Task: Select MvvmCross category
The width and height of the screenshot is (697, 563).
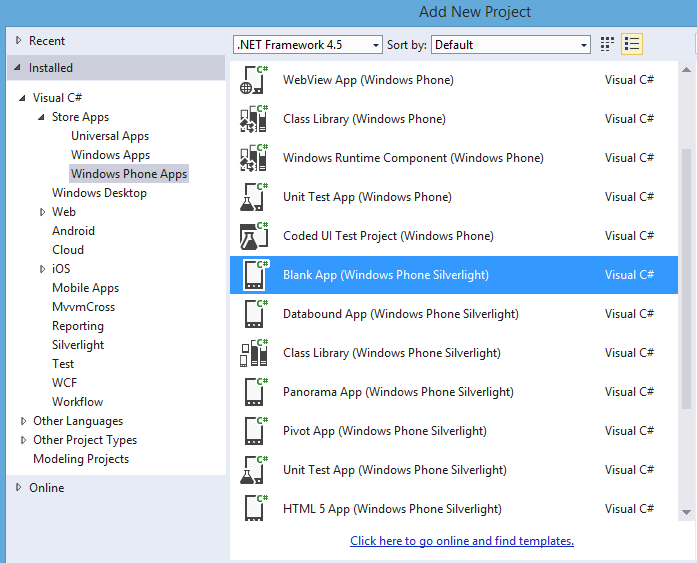Action: click(83, 307)
